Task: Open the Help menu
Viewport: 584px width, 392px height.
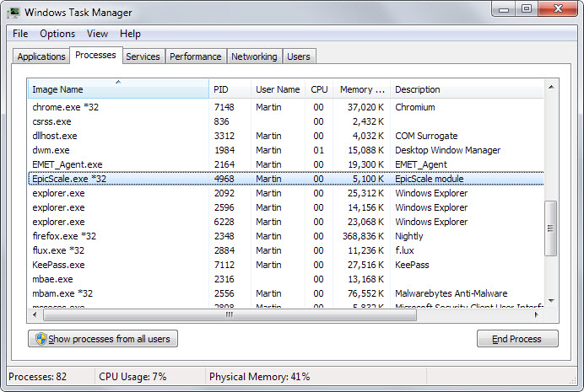Action: pos(130,34)
